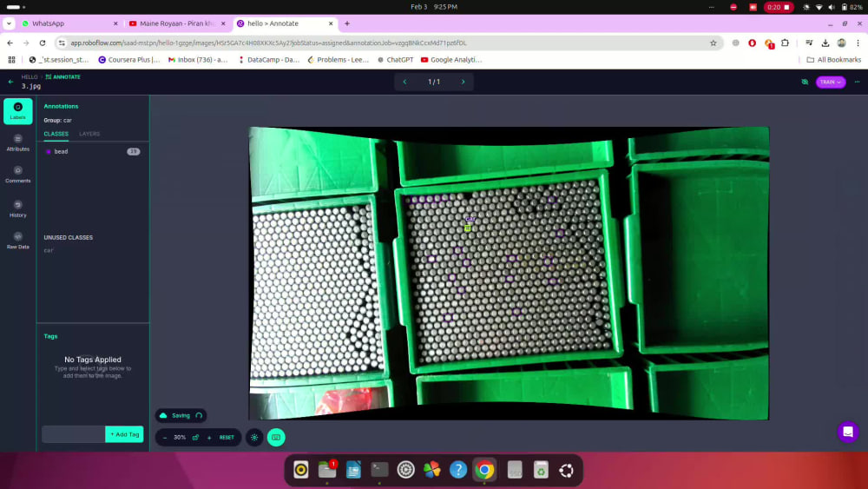Open the Labels sidebar panel
Viewport: 868px width, 489px height.
pyautogui.click(x=17, y=111)
